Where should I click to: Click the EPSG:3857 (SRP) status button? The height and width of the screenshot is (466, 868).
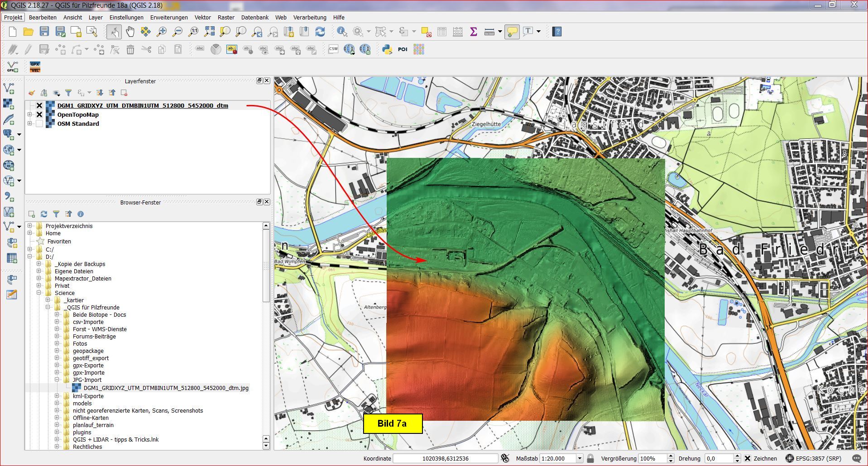click(814, 458)
